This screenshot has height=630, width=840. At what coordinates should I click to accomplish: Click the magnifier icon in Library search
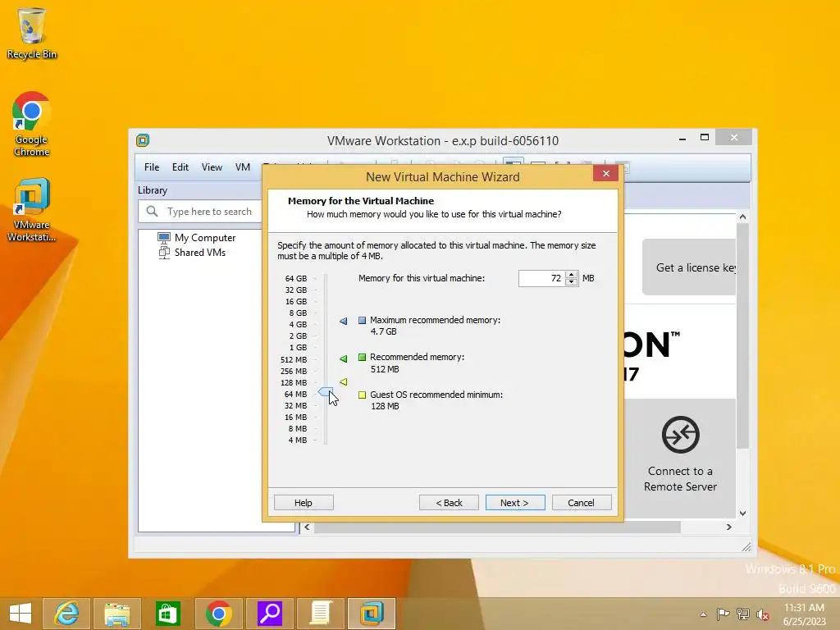tap(152, 212)
